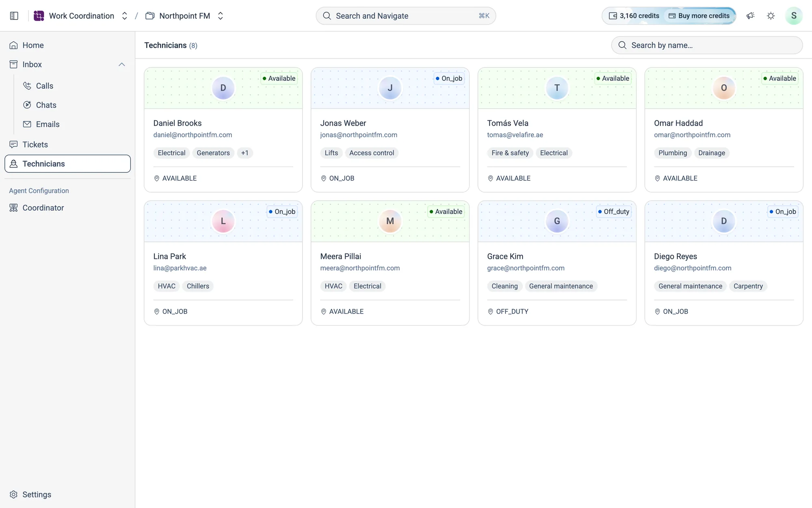Click Lina Park's avatar L
812x508 pixels.
tap(223, 221)
